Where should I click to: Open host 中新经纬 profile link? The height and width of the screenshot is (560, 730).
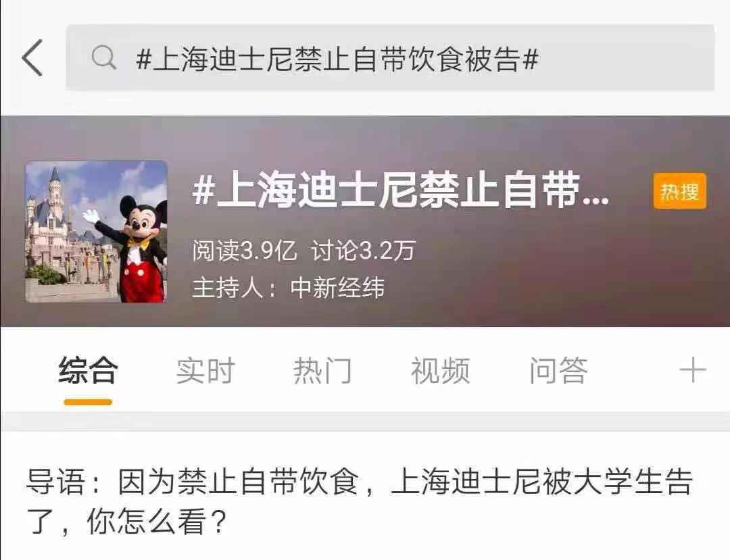pos(337,288)
